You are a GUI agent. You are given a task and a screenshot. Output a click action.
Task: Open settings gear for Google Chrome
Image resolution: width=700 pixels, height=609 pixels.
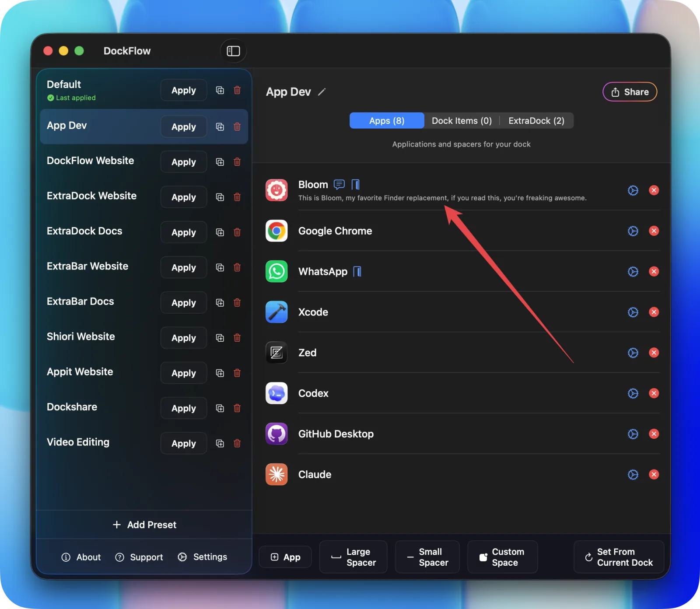click(x=633, y=231)
